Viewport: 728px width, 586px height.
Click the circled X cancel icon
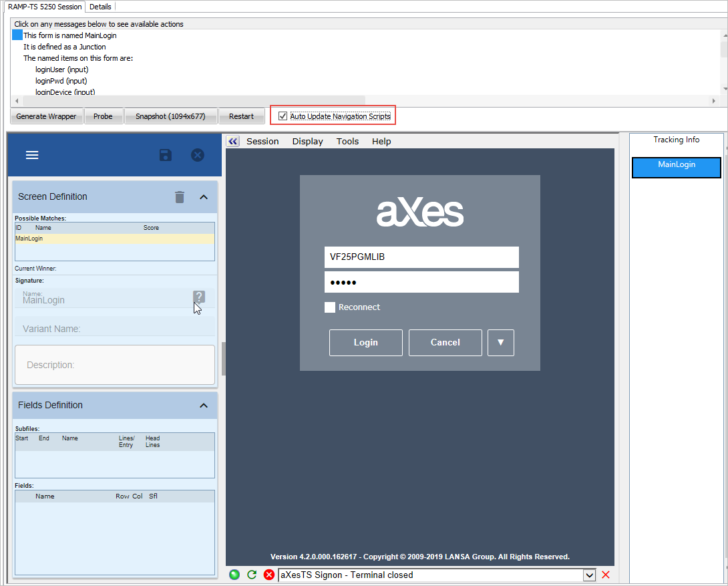198,155
